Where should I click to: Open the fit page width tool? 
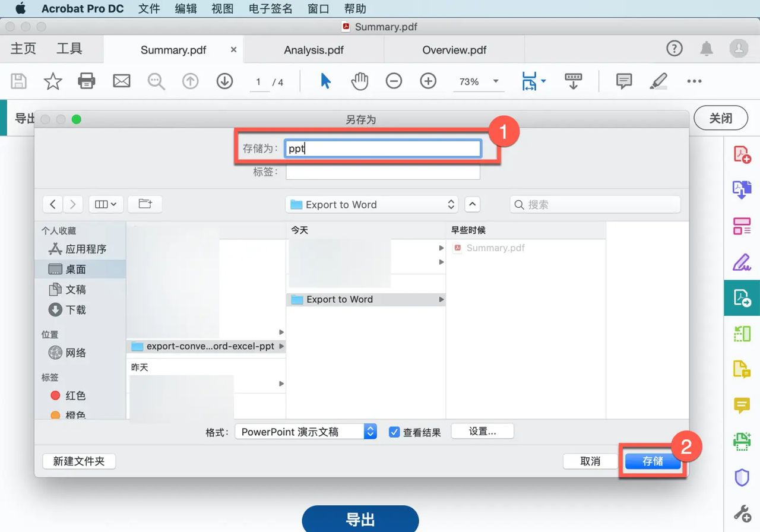(x=533, y=81)
